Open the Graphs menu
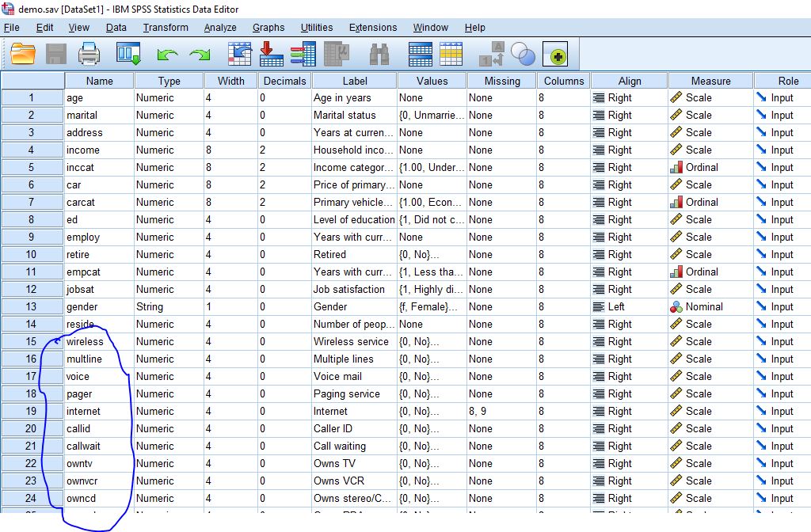 [x=268, y=28]
